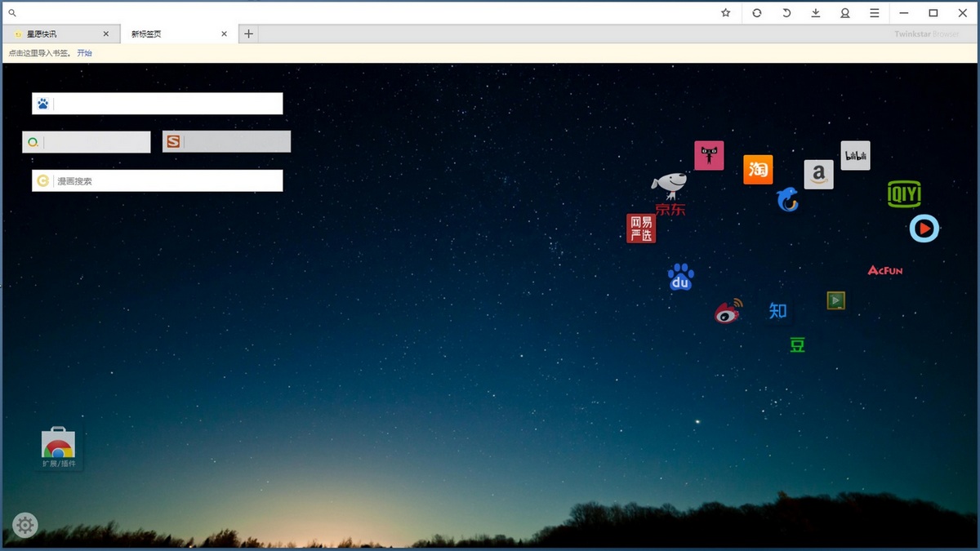
Task: Open the Taobao orange shortcut
Action: pos(758,170)
